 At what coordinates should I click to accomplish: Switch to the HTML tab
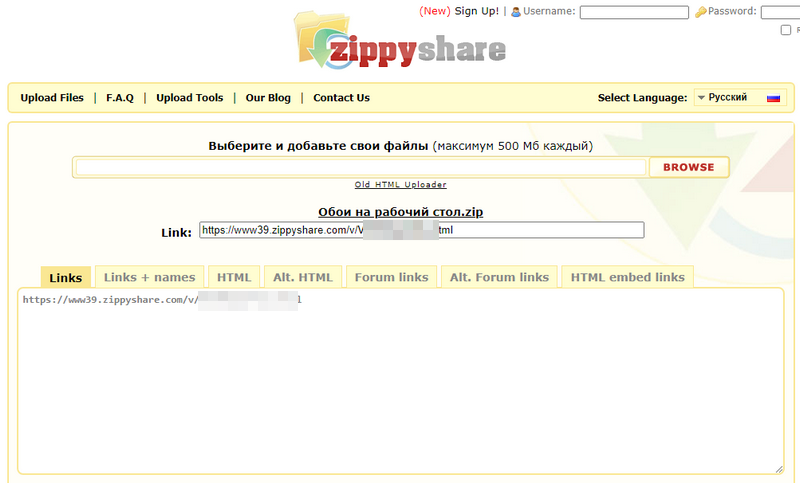click(234, 277)
